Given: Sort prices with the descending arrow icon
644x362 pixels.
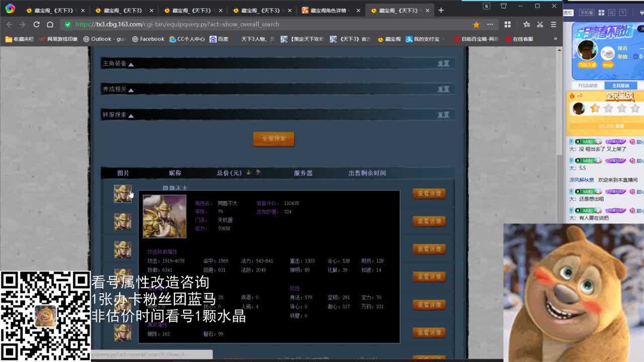Looking at the screenshot, I should pos(248,172).
